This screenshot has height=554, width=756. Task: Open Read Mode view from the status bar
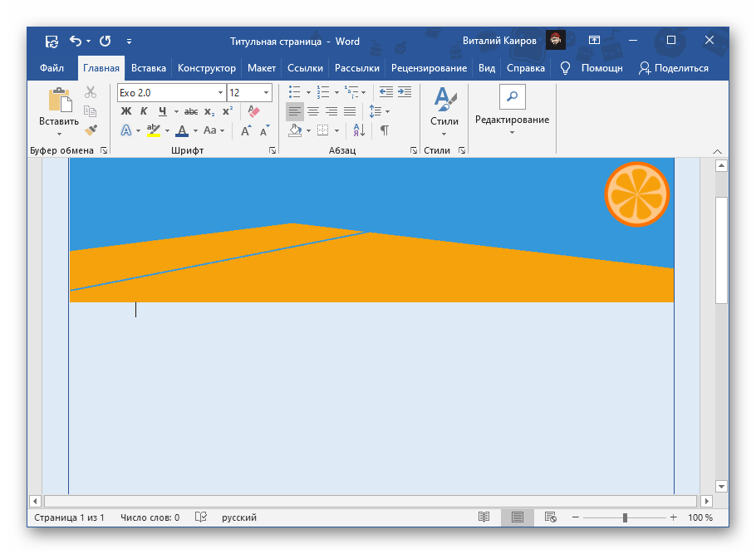484,517
